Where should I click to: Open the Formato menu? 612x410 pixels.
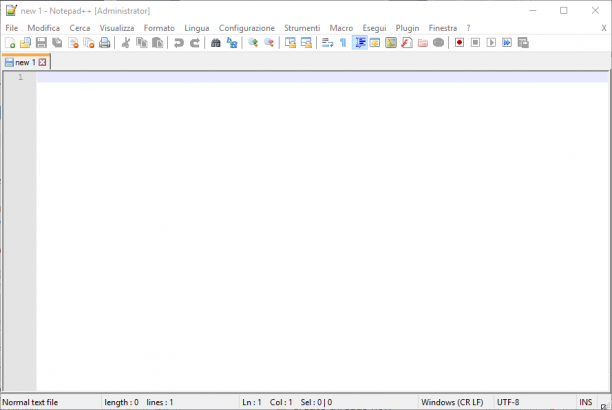(159, 28)
